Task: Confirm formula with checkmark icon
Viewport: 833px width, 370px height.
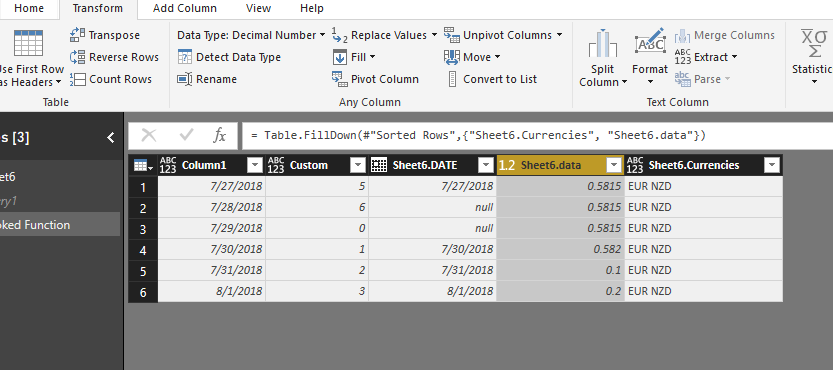Action: [x=186, y=136]
